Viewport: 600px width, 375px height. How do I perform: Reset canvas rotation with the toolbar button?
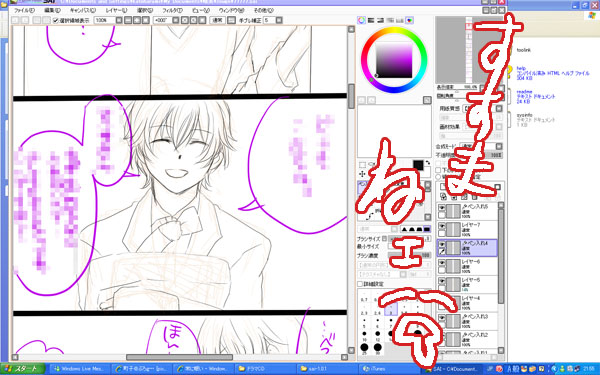pyautogui.click(x=202, y=20)
